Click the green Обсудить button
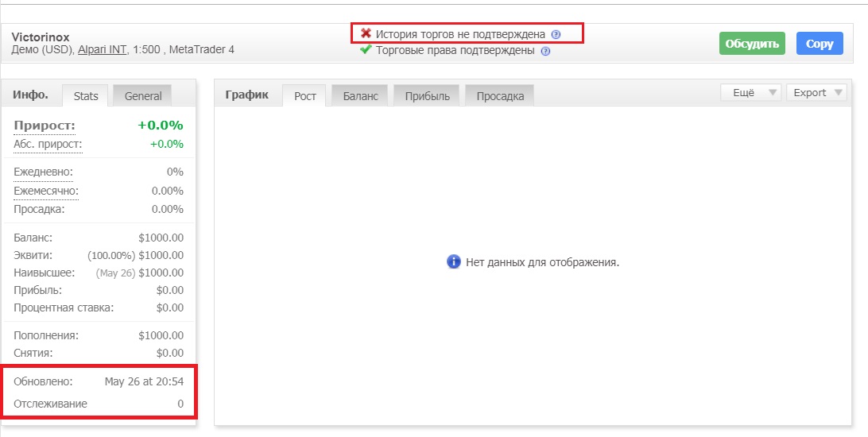The image size is (868, 437). click(752, 44)
